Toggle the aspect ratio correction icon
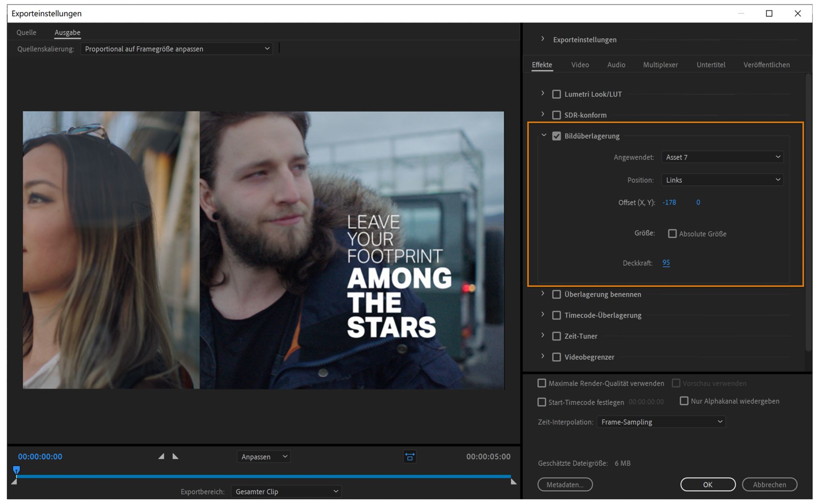This screenshot has height=504, width=820. 410,457
